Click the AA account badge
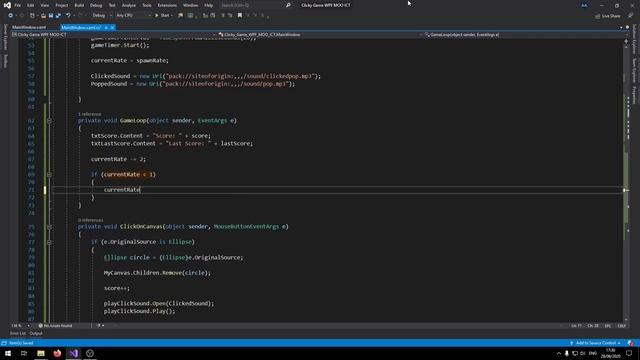Screen dimensions: 640x360 [584, 5]
